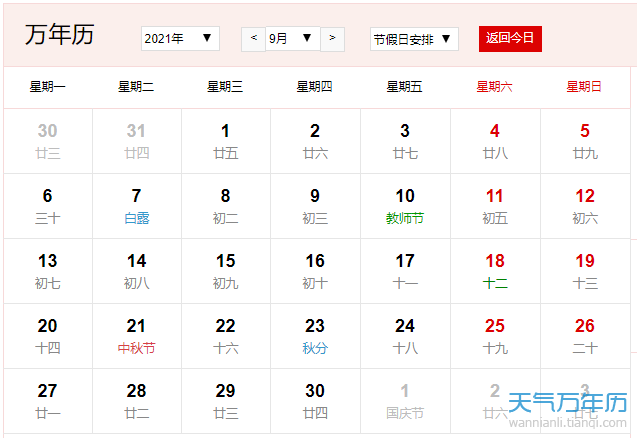The height and width of the screenshot is (438, 637).
Task: Open the 节假日安排 holiday dropdown
Action: point(414,39)
